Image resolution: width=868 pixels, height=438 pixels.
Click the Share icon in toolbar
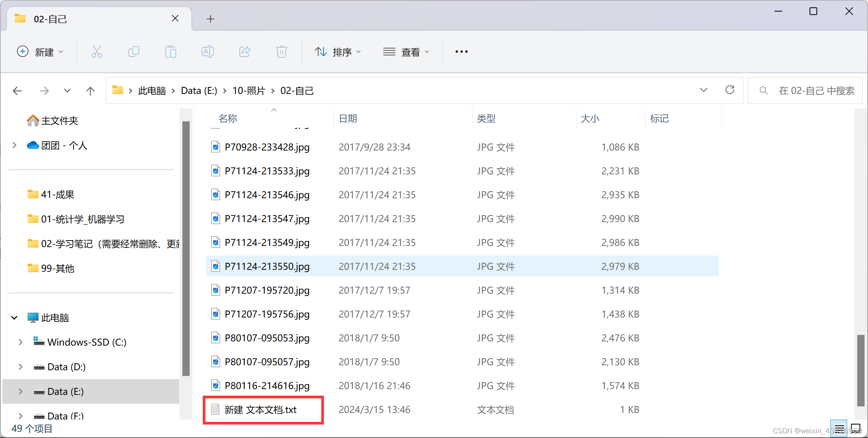click(x=245, y=52)
